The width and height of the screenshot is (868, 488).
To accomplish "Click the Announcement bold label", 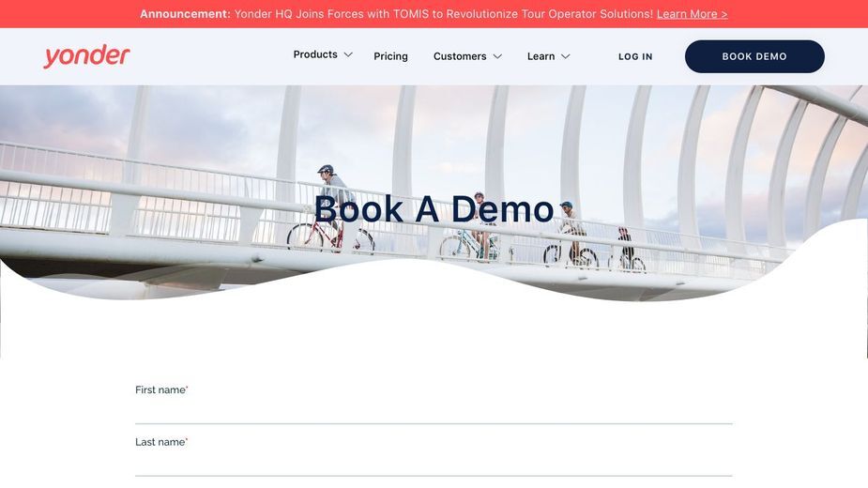I will pos(185,14).
